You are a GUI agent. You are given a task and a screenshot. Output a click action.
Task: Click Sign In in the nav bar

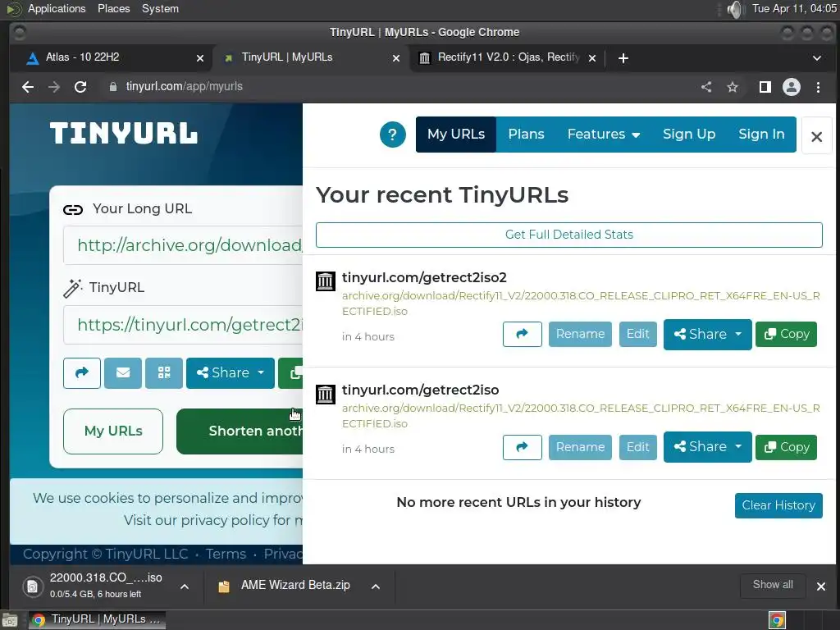761,135
